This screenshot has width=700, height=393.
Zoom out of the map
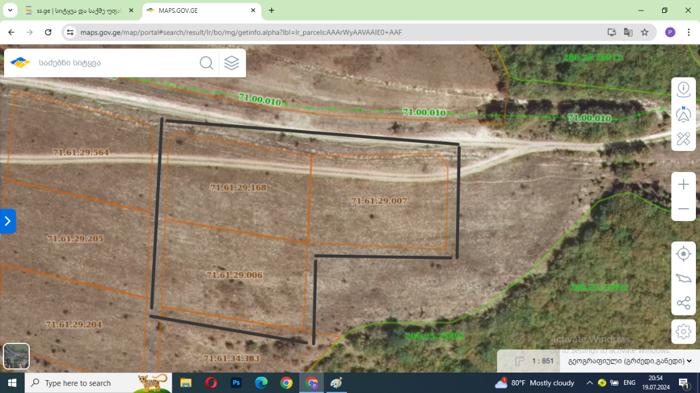(x=683, y=209)
